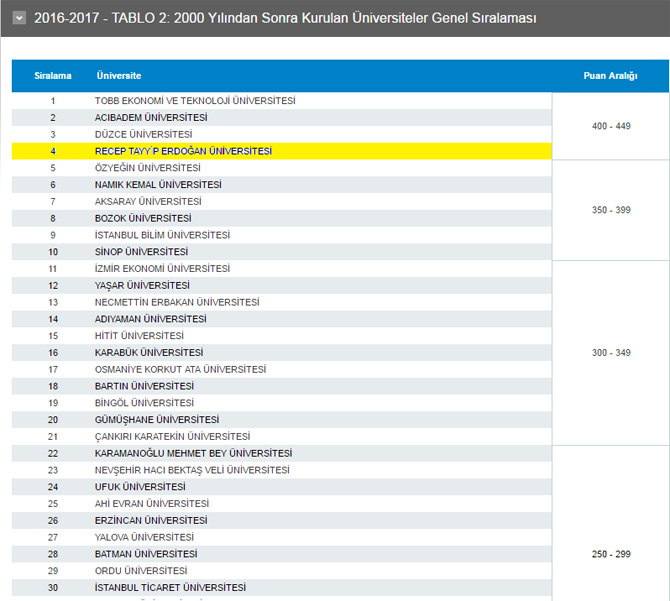670x601 pixels.
Task: Click rank number 1 in Sıralama column
Action: click(53, 101)
